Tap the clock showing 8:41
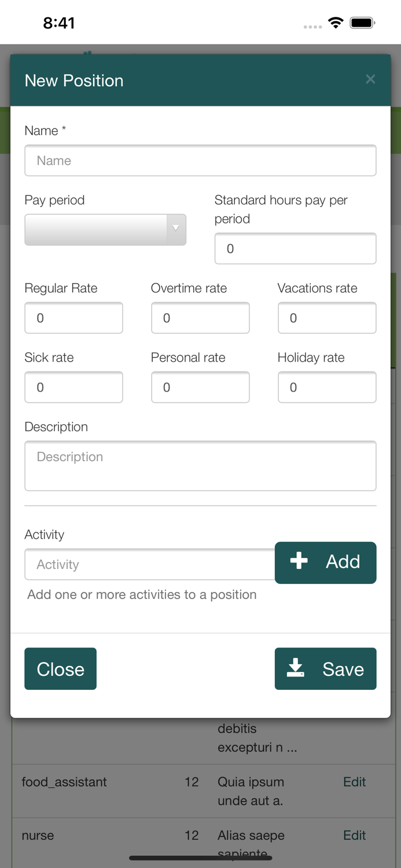Viewport: 401px width, 868px height. pyautogui.click(x=57, y=22)
